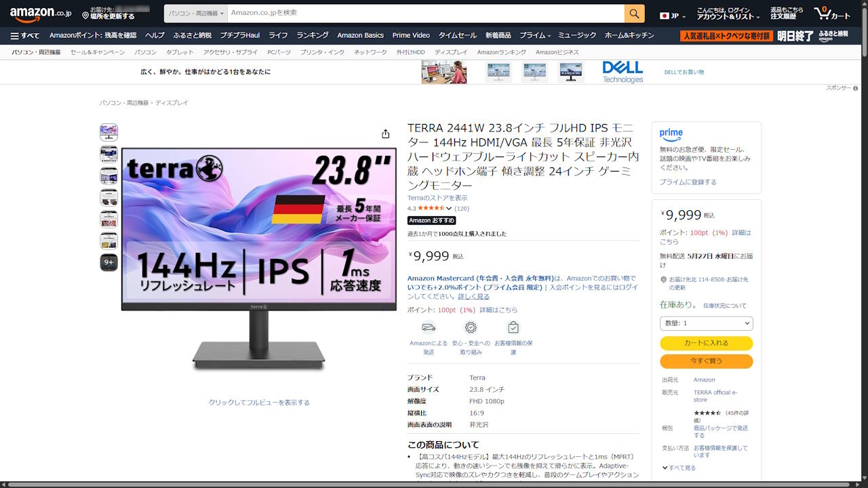
Task: Select the third product thumbnail
Action: click(108, 176)
